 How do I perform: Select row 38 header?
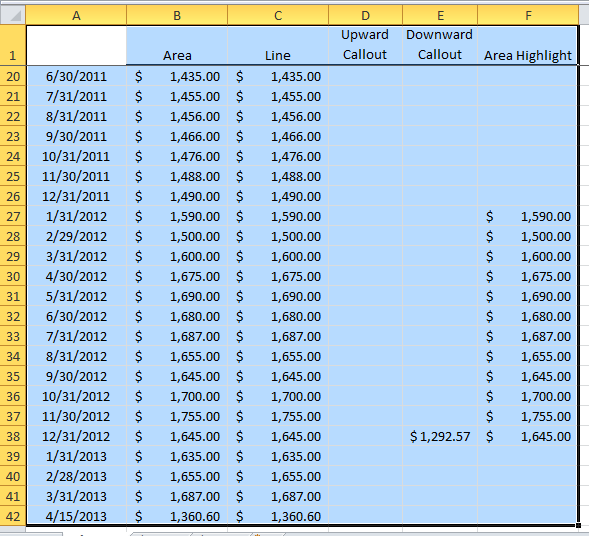pyautogui.click(x=13, y=436)
